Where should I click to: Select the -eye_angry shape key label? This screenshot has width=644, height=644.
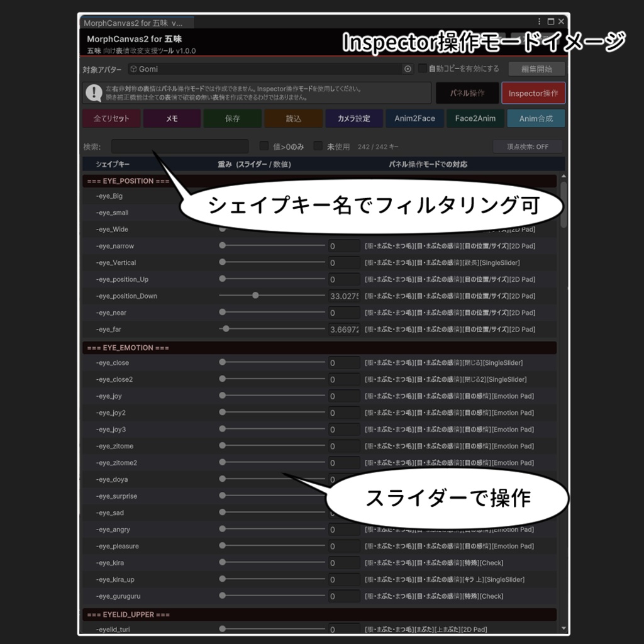coord(113,530)
